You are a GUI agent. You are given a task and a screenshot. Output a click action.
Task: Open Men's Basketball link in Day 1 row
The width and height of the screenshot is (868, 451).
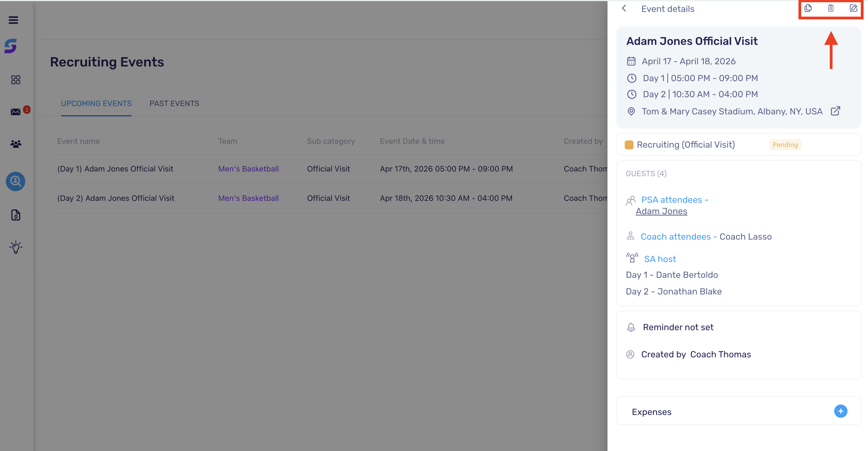point(248,169)
